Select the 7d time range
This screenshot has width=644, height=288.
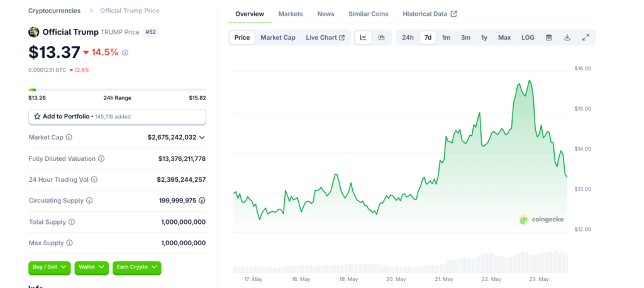[428, 37]
